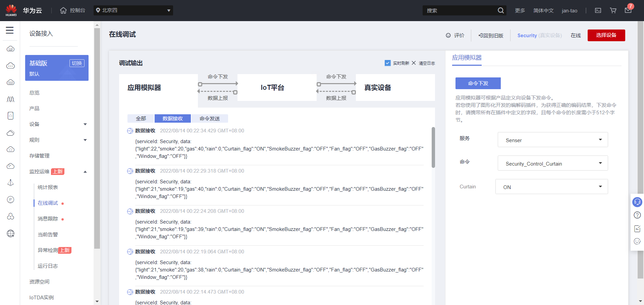Open the console home icon
The width and height of the screenshot is (644, 305).
63,10
